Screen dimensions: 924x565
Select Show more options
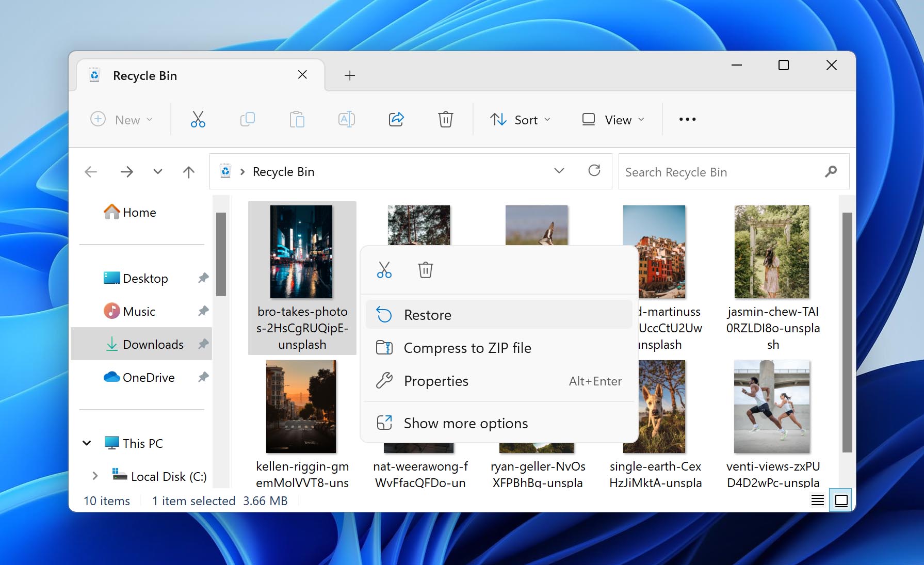[499, 423]
